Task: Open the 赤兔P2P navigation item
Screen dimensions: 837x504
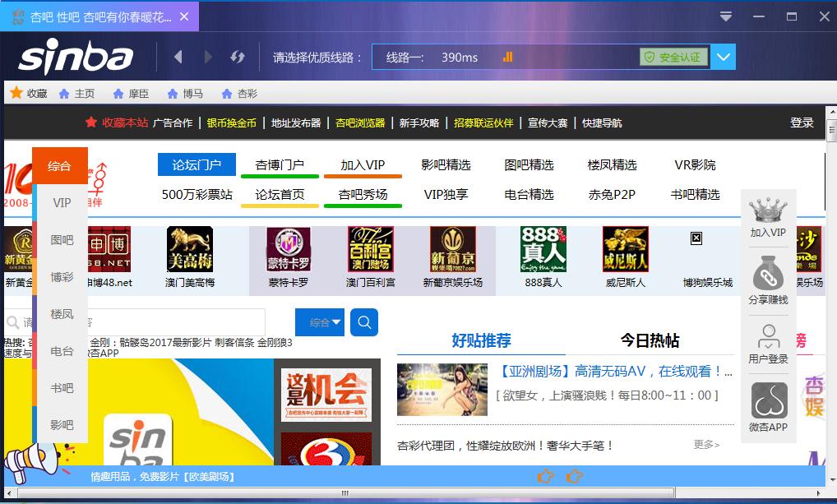Action: 612,194
